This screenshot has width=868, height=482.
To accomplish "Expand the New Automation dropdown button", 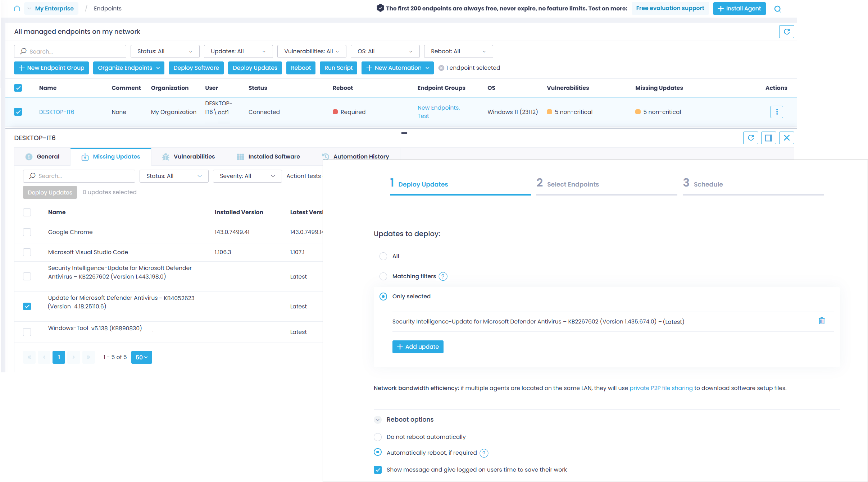I will tap(397, 68).
